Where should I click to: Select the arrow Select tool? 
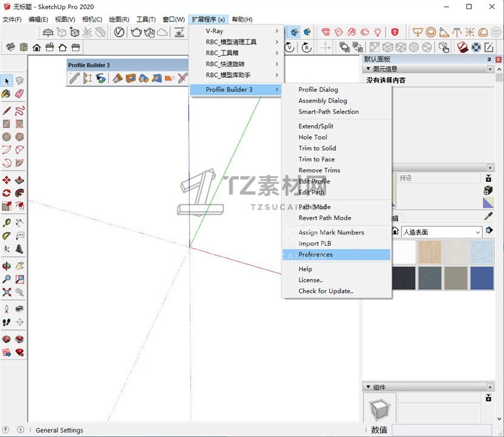tap(7, 81)
